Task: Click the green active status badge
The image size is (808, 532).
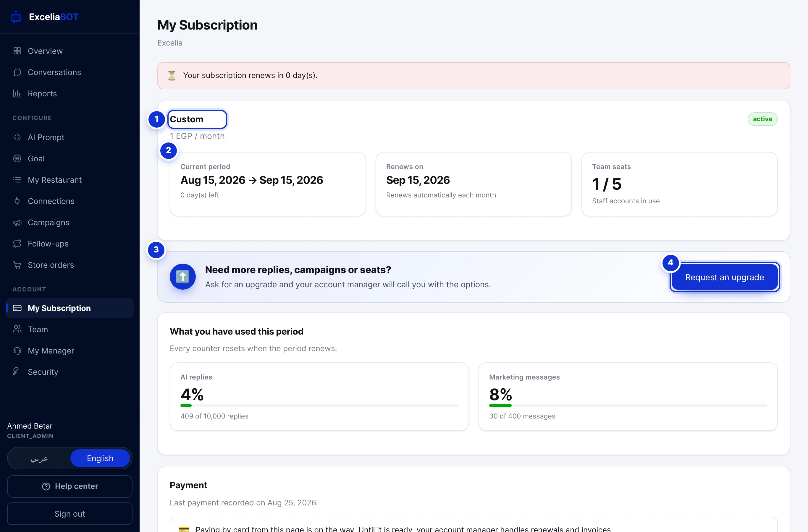Action: 762,119
